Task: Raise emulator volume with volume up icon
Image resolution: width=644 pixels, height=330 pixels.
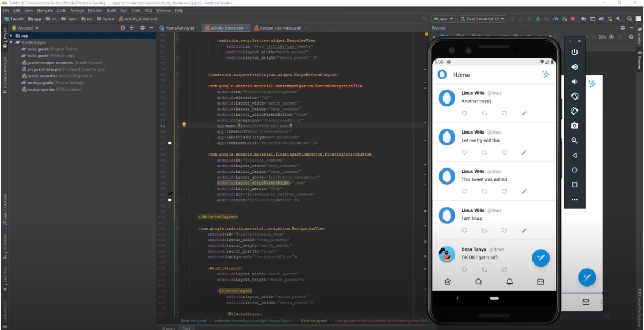Action: (x=574, y=67)
